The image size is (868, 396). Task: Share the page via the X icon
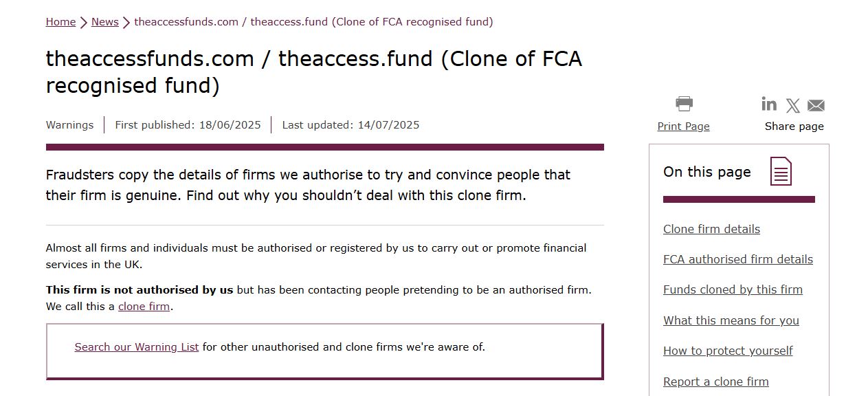792,105
